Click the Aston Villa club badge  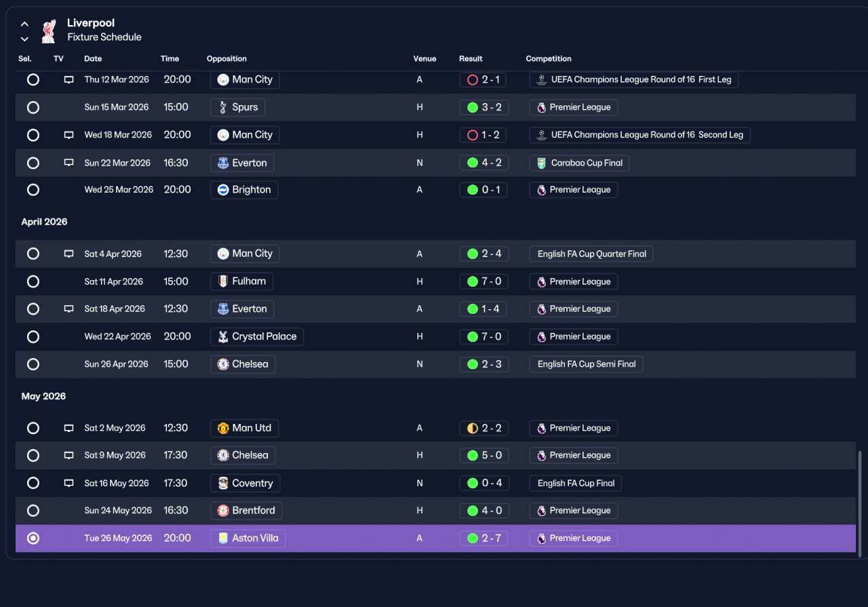[x=223, y=539]
